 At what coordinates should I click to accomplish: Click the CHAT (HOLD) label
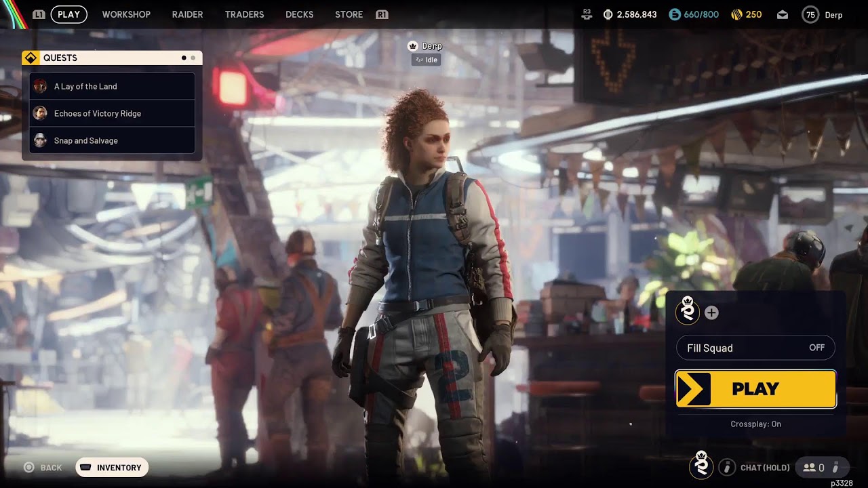[765, 468]
